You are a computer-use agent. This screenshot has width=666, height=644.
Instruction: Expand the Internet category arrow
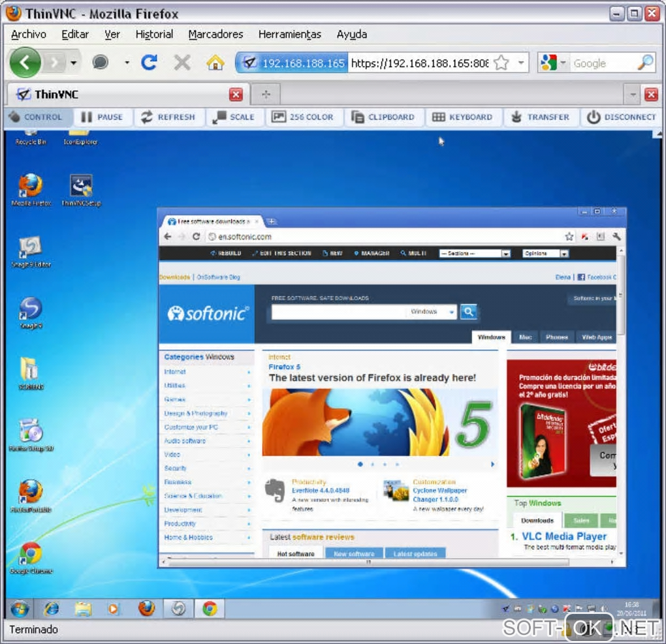tap(249, 372)
